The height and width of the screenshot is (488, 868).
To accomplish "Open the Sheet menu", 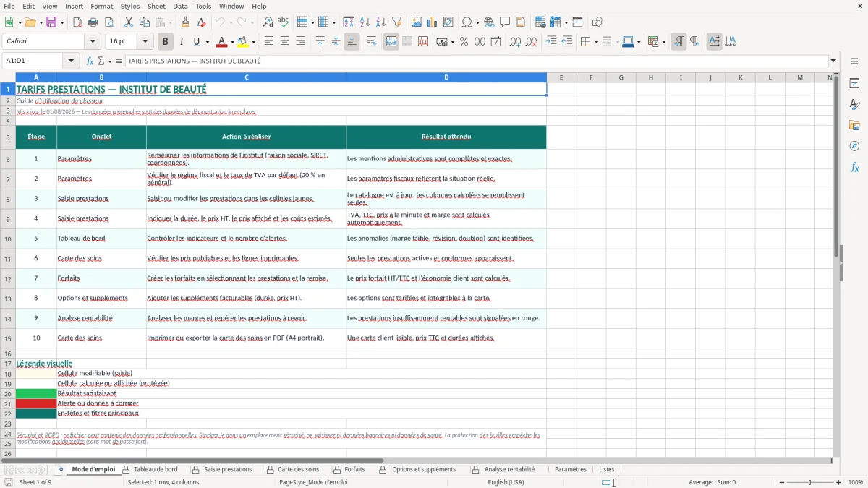I will click(x=156, y=6).
